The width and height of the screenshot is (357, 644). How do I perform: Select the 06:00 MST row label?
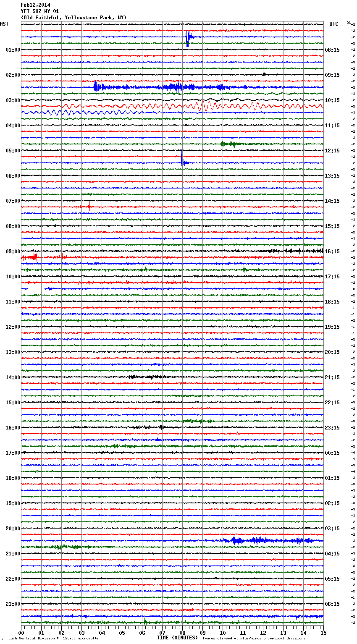pos(13,176)
